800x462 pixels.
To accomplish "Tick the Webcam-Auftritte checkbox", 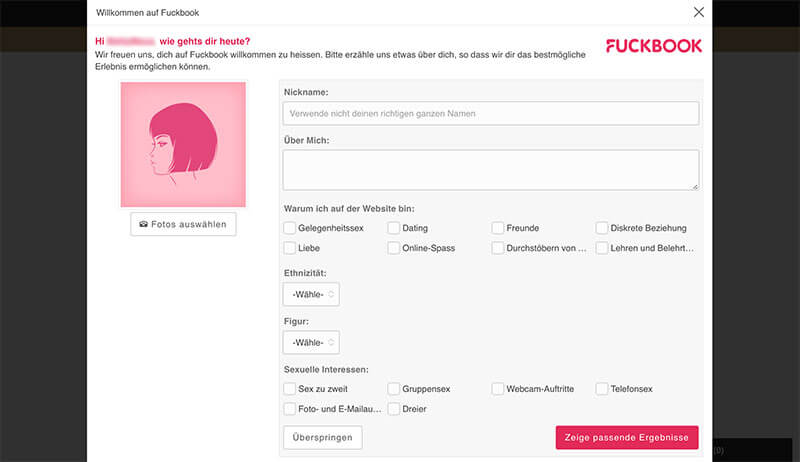I will (498, 389).
